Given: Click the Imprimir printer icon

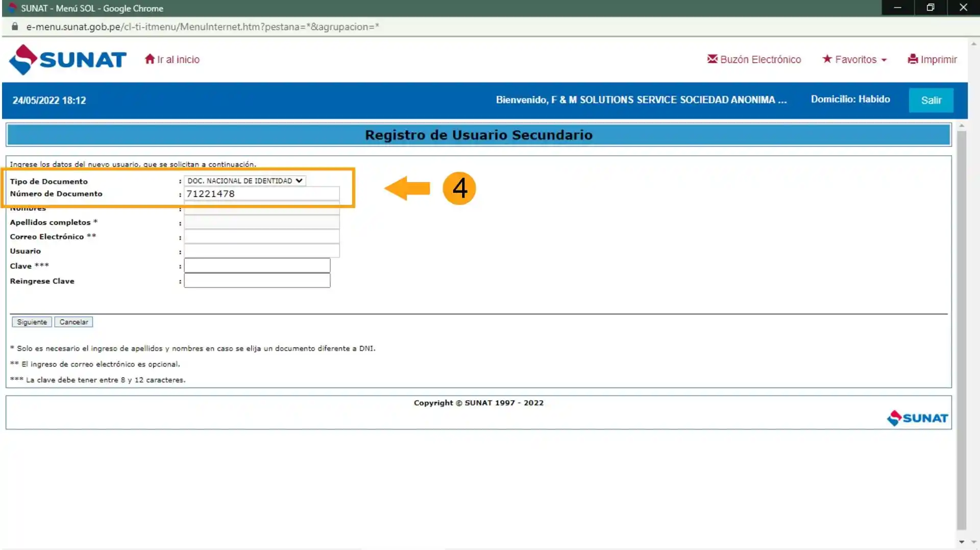Looking at the screenshot, I should (913, 59).
